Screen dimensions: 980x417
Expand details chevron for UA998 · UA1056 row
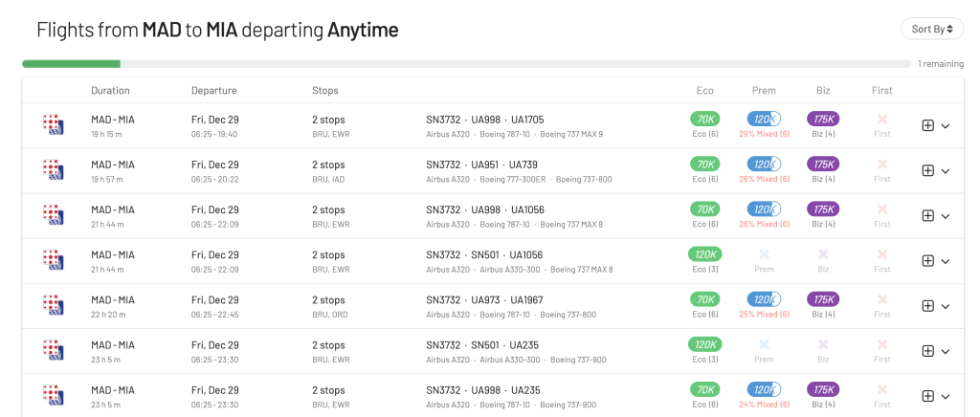coord(946,216)
